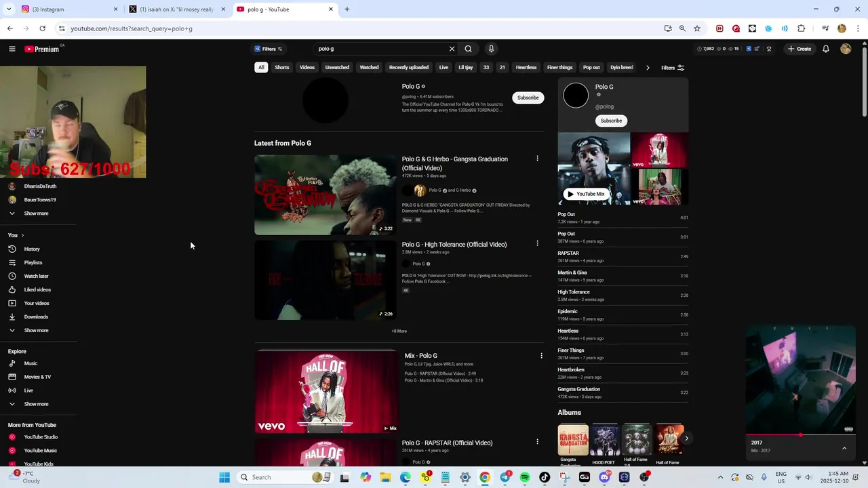Viewport: 868px width, 488px height.
Task: Open Telegram from the taskbar
Action: 505,477
